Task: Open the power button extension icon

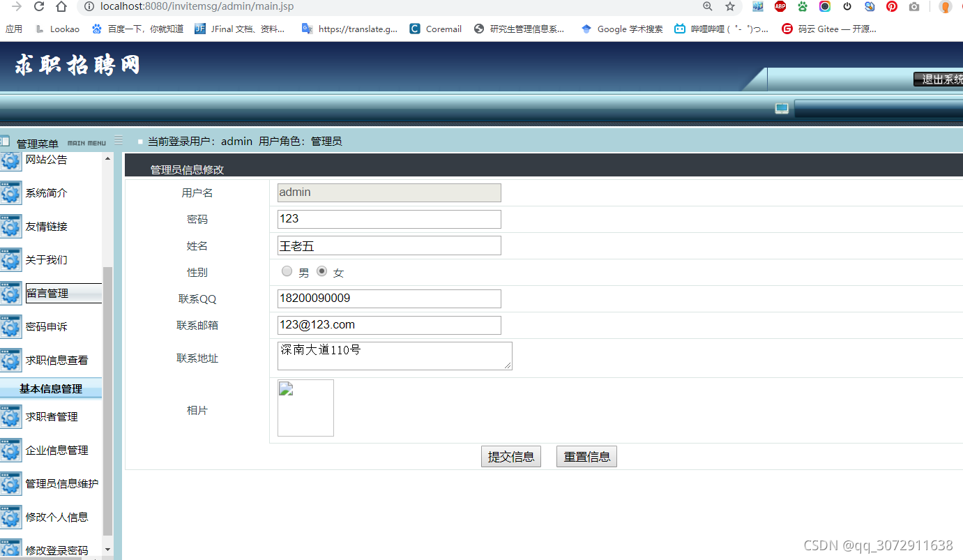Action: tap(847, 6)
